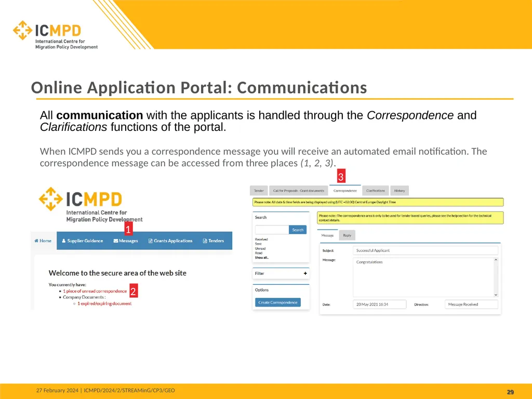The height and width of the screenshot is (399, 532).
Task: Click footer reference ICMPD/2024/2/STREAMinG/CP3/GEO
Action: click(x=129, y=391)
